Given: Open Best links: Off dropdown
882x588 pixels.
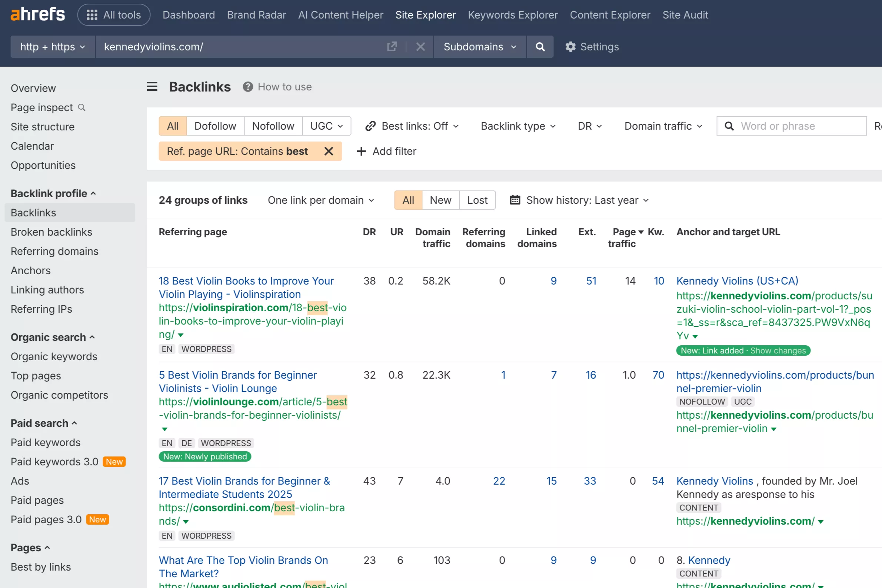Looking at the screenshot, I should pos(412,126).
